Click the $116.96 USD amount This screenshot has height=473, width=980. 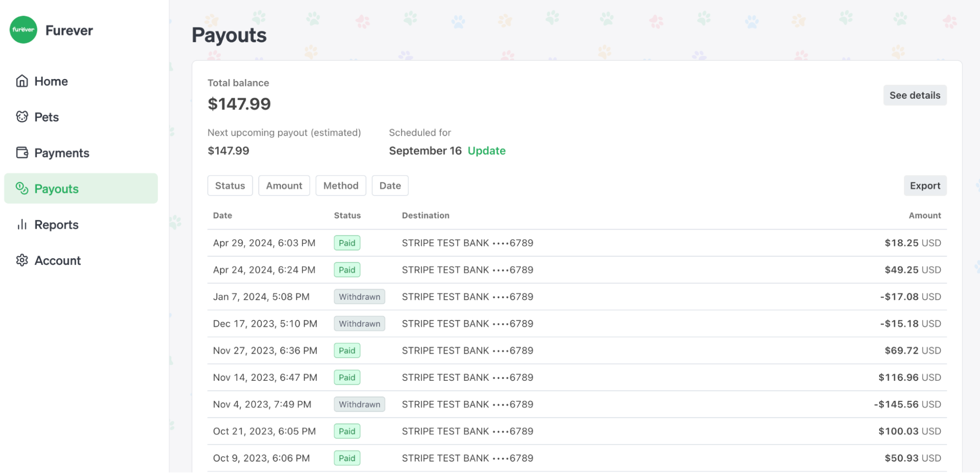point(909,377)
